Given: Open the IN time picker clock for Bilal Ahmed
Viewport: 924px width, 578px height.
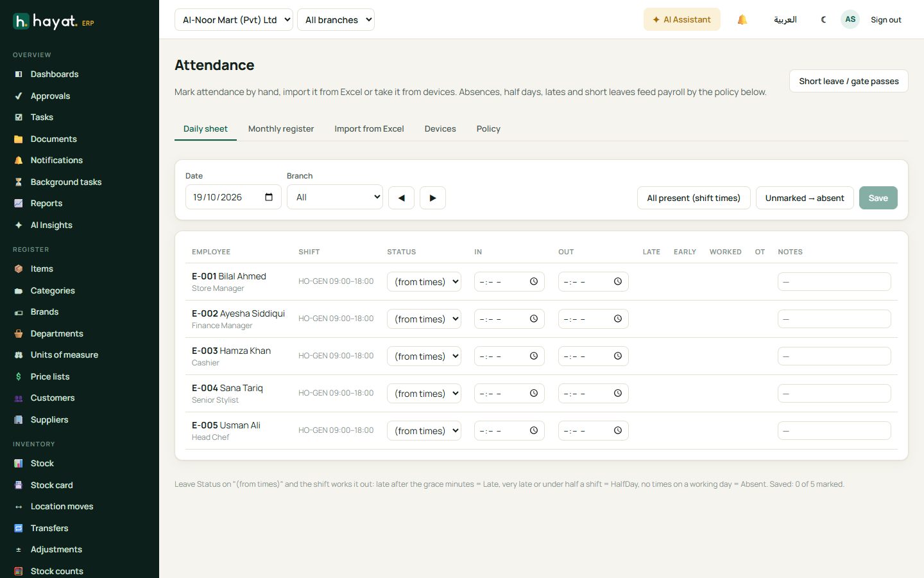Looking at the screenshot, I should (x=534, y=281).
